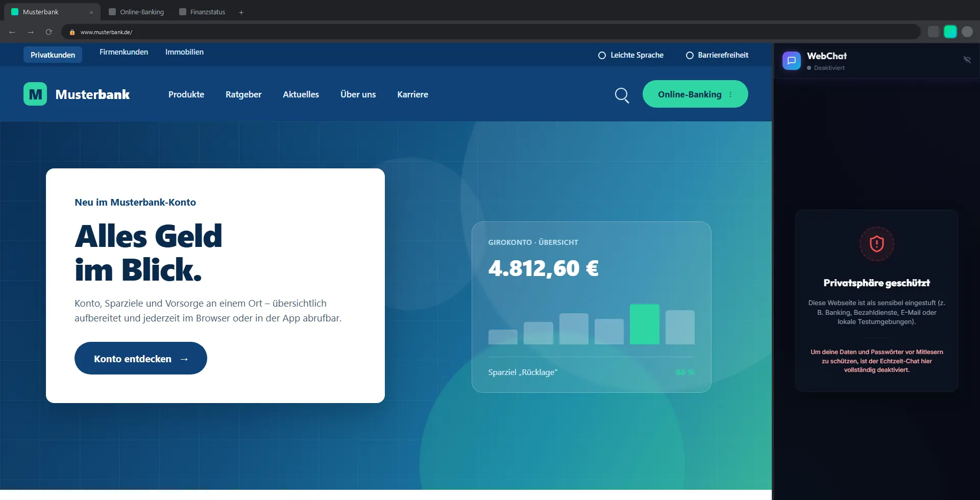This screenshot has height=500, width=980.
Task: Click "Diese Webseite ist als sensibel eingestuft" text
Action: pos(877,312)
